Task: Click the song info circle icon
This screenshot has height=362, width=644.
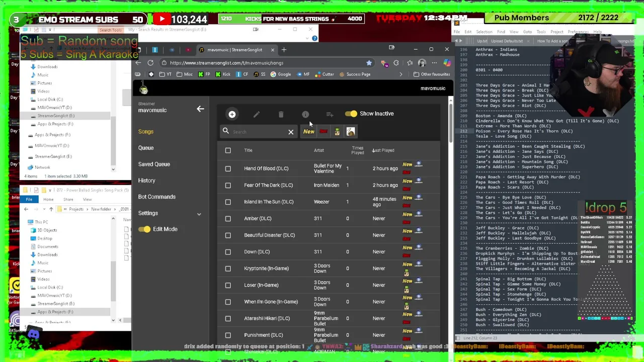Action: click(x=305, y=114)
